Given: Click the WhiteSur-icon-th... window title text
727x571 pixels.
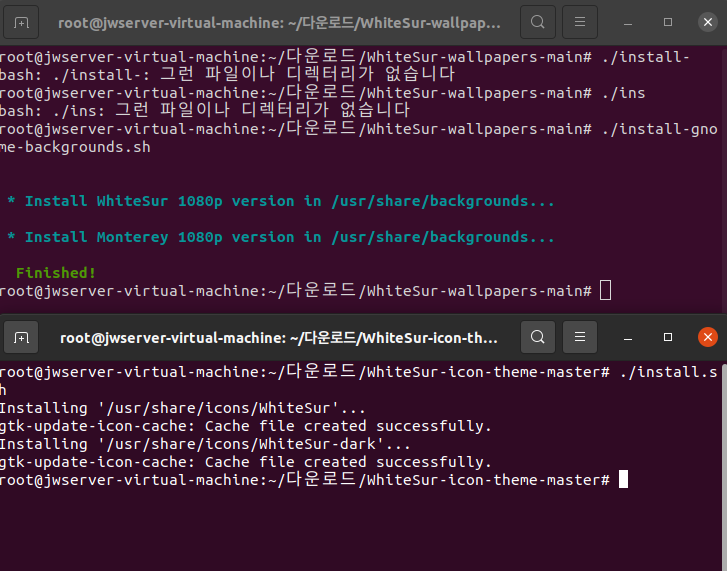Looking at the screenshot, I should coord(279,338).
